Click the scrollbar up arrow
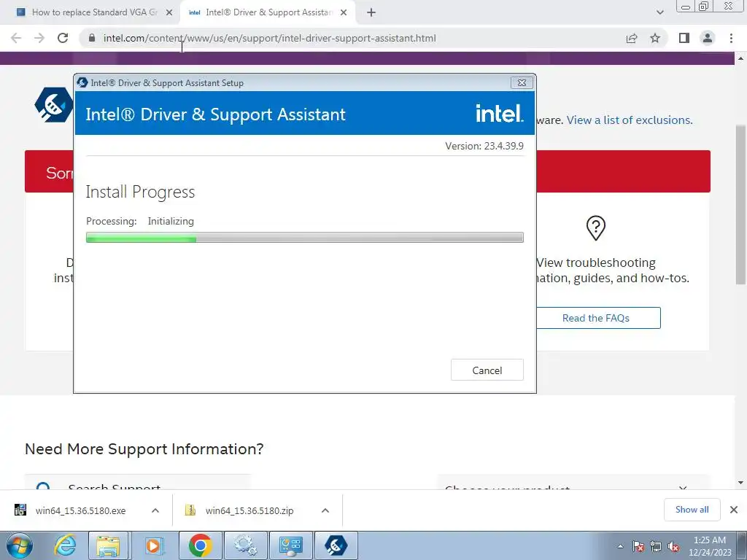The image size is (747, 560). pyautogui.click(x=740, y=58)
